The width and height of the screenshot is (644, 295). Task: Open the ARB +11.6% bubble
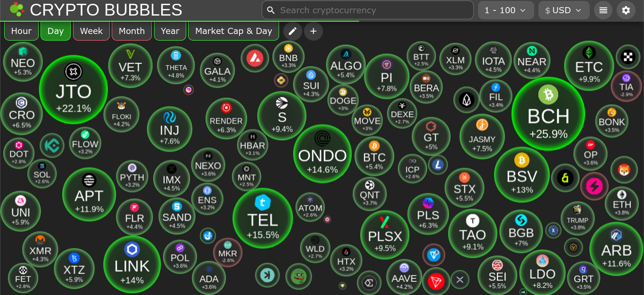coord(616,249)
